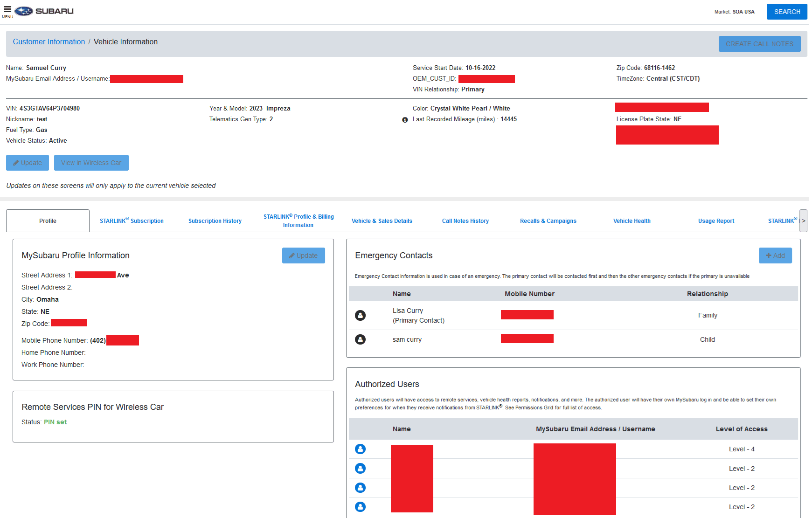812x518 pixels.
Task: Click the first Level - 2 user icon
Action: [360, 469]
